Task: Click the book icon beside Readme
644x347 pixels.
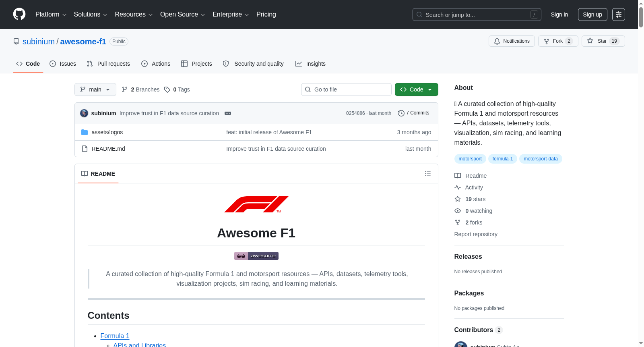Action: pos(458,176)
